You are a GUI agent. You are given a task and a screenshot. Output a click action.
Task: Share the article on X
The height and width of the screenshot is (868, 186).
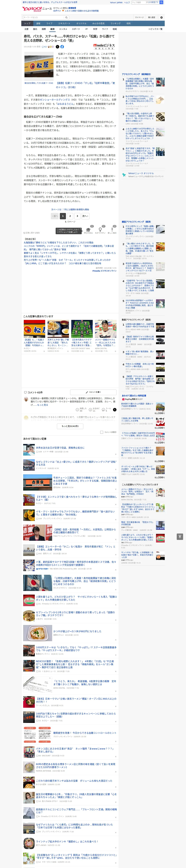[57, 47]
